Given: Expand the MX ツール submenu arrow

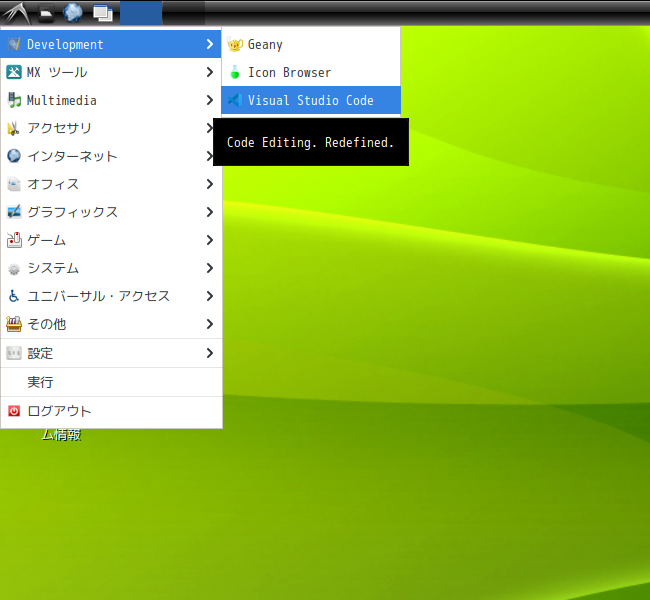Looking at the screenshot, I should tap(210, 72).
